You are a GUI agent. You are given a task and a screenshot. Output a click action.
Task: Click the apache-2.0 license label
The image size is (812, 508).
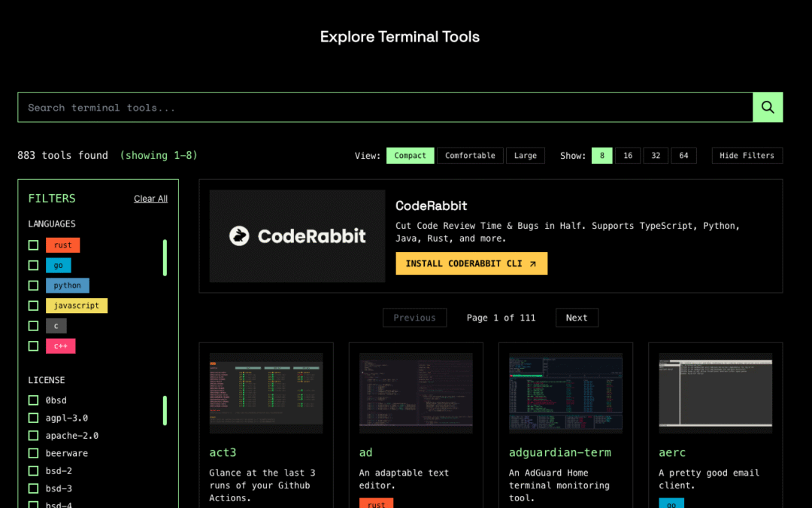(72, 436)
